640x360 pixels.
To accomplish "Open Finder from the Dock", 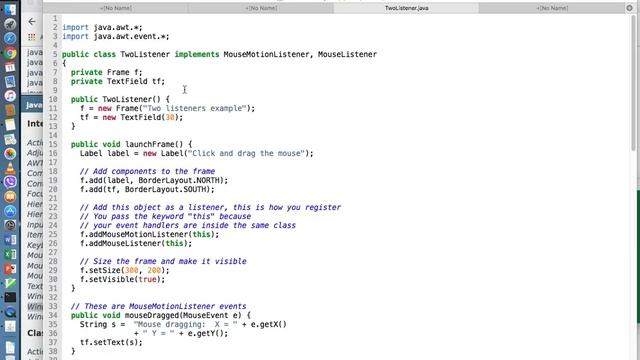I will click(x=10, y=9).
